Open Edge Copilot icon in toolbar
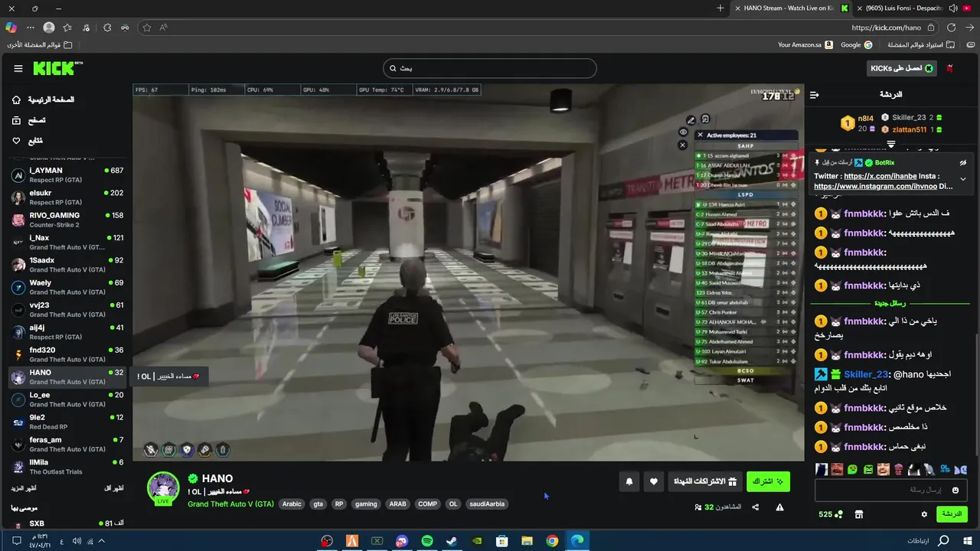The width and height of the screenshot is (980, 551). pos(11,28)
